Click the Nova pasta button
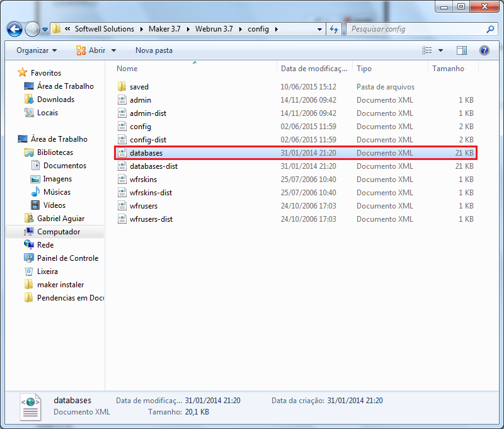Viewport: 504px width, 429px height. click(154, 50)
